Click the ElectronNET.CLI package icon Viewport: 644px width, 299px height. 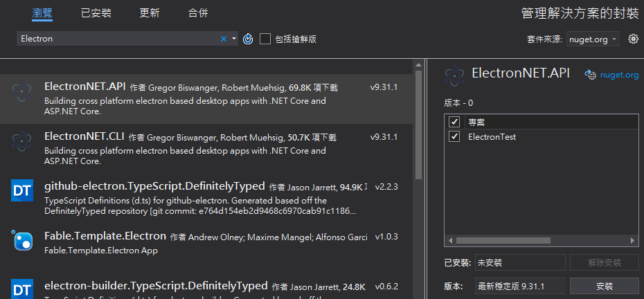[x=21, y=141]
